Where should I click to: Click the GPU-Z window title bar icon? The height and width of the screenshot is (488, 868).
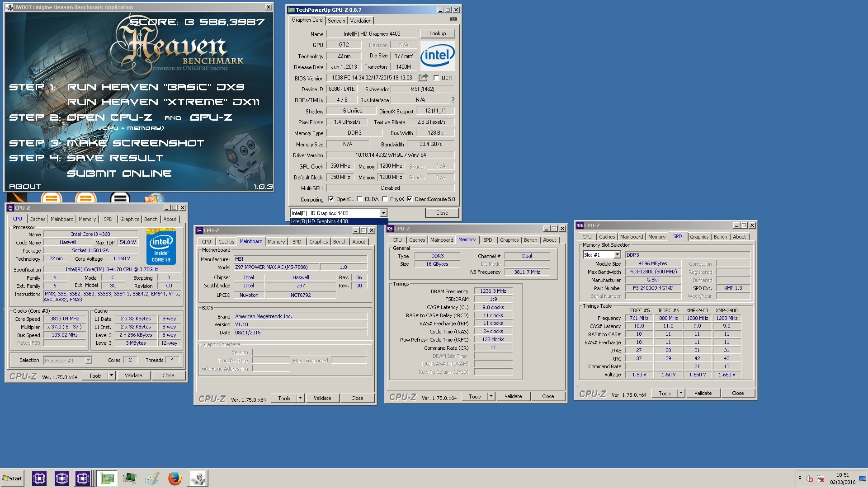[x=292, y=10]
